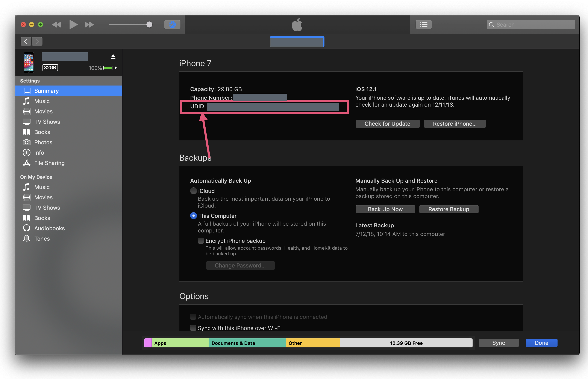This screenshot has height=379, width=588.
Task: Open TV Shows under On My Device
Action: click(69, 208)
